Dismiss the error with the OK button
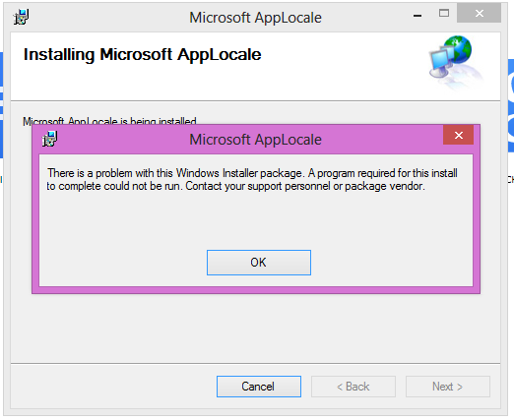Viewport: 514px width, 420px height. (259, 263)
